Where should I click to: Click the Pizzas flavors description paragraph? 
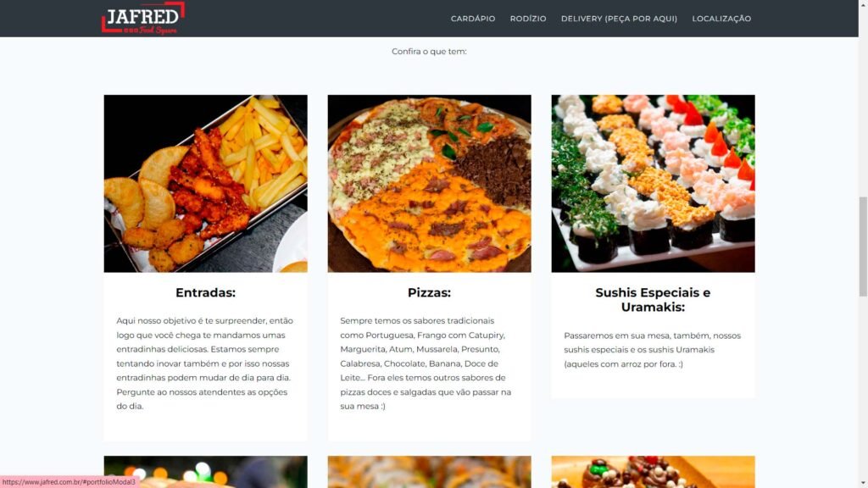[427, 363]
